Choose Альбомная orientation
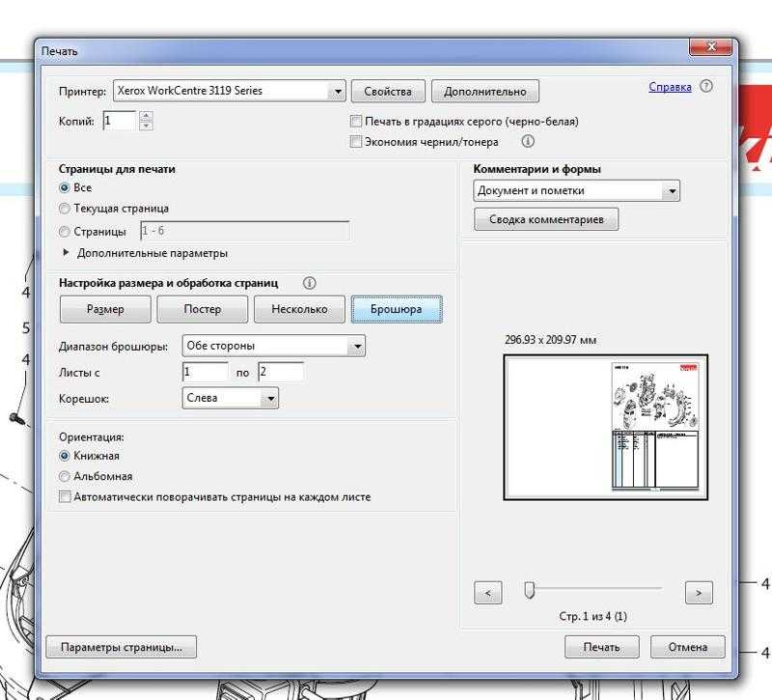 [64, 476]
